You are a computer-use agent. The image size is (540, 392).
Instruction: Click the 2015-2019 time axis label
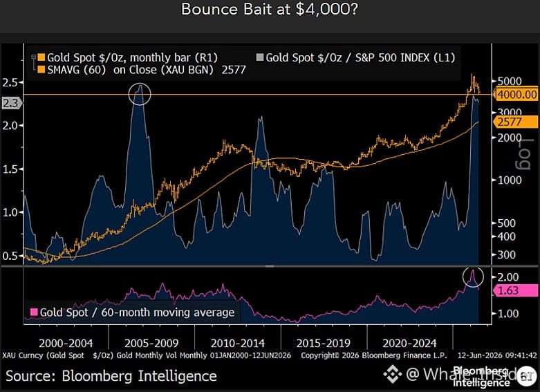point(324,344)
